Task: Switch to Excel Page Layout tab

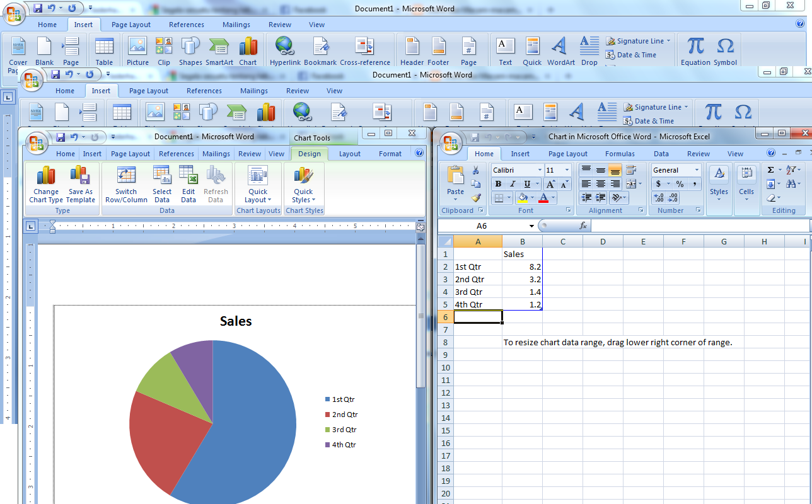Action: (568, 154)
